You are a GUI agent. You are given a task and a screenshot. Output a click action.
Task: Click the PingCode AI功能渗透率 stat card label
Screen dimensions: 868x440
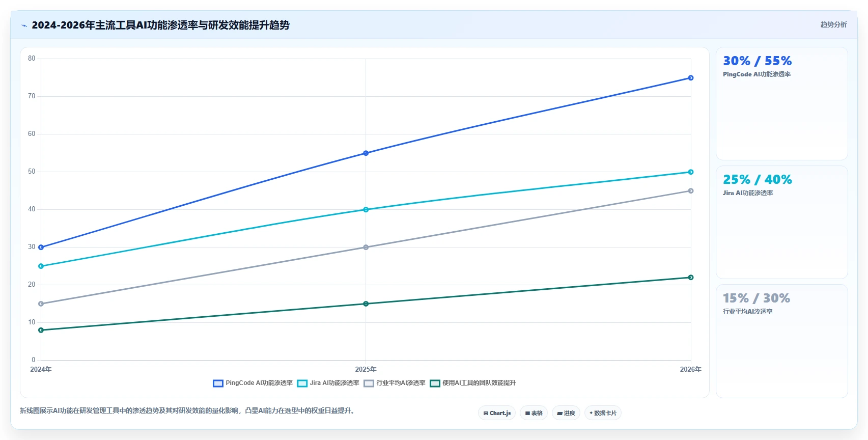tap(757, 74)
